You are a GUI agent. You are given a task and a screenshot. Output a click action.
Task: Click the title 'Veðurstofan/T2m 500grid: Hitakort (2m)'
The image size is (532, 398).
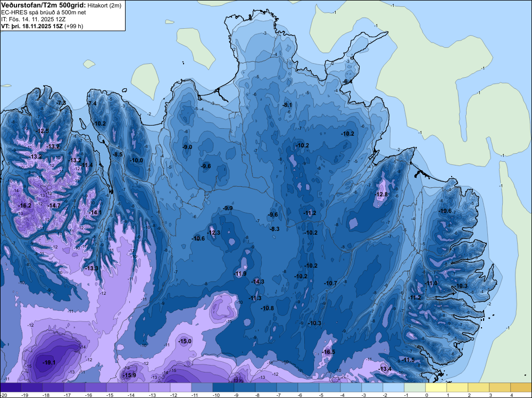(x=61, y=5)
